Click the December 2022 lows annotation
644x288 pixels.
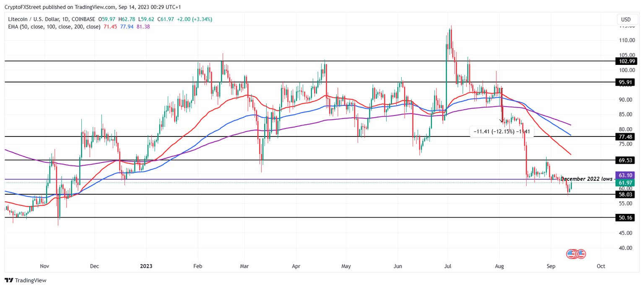coord(587,179)
